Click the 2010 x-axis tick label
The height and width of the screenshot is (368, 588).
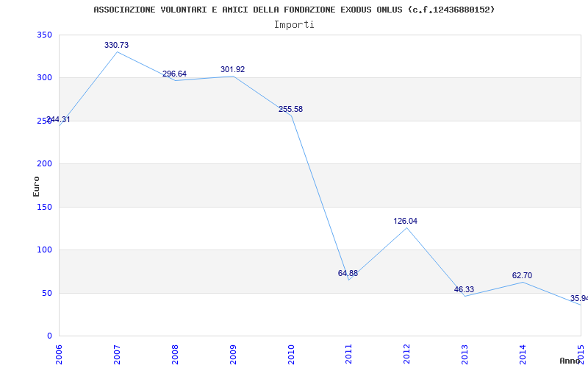click(x=291, y=355)
